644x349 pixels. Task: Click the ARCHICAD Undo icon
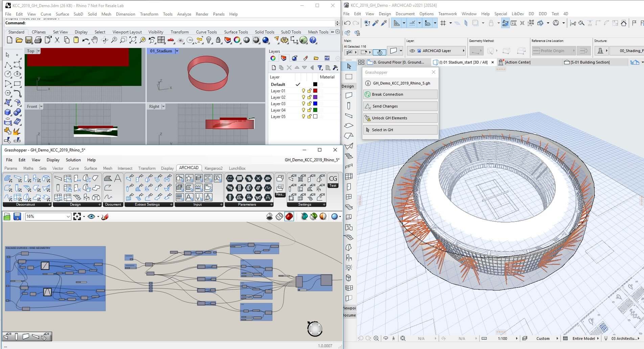point(347,23)
